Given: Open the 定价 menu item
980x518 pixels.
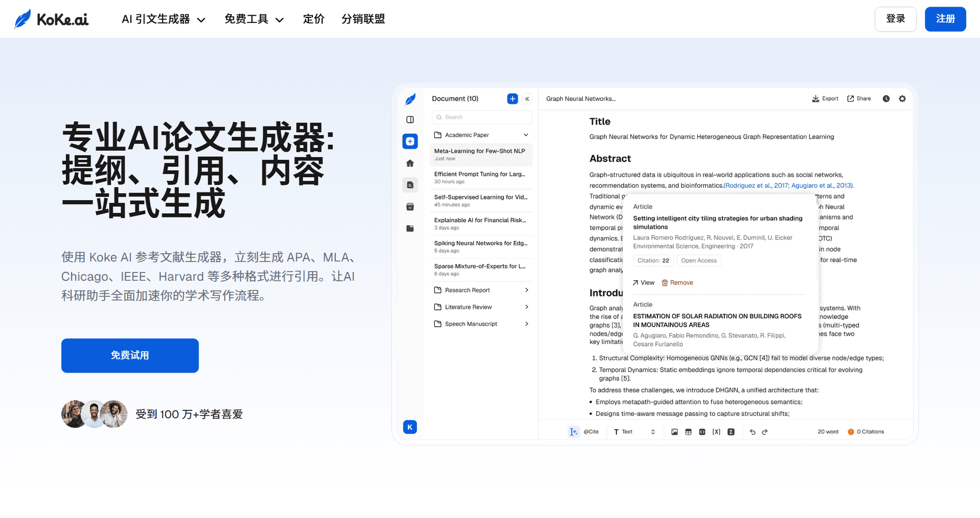Looking at the screenshot, I should tap(313, 19).
